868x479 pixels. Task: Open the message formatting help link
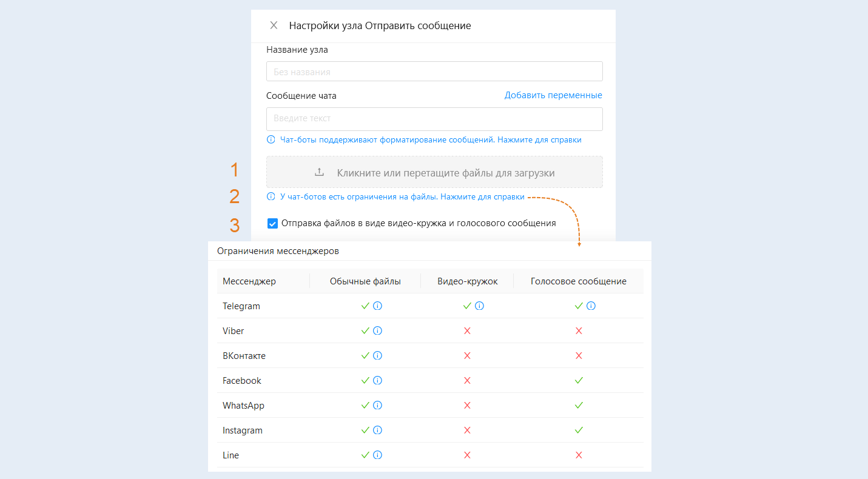point(431,140)
